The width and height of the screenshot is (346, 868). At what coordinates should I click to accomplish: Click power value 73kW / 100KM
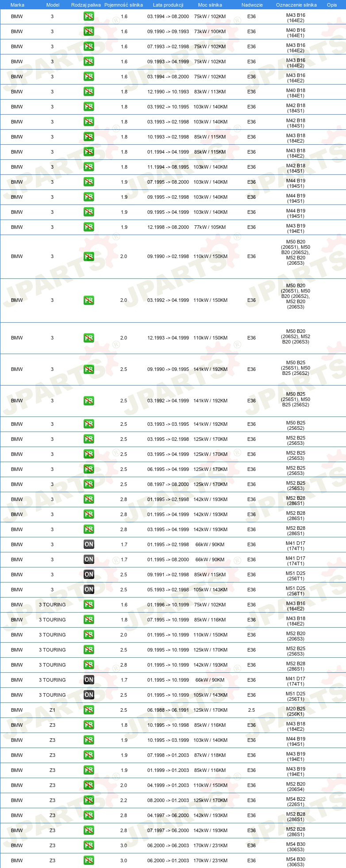point(210,31)
